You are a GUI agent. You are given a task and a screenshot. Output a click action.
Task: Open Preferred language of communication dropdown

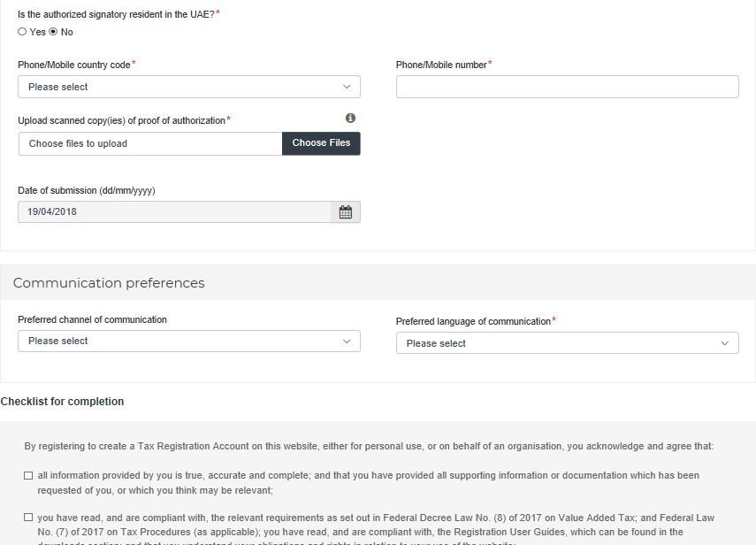[x=568, y=343]
